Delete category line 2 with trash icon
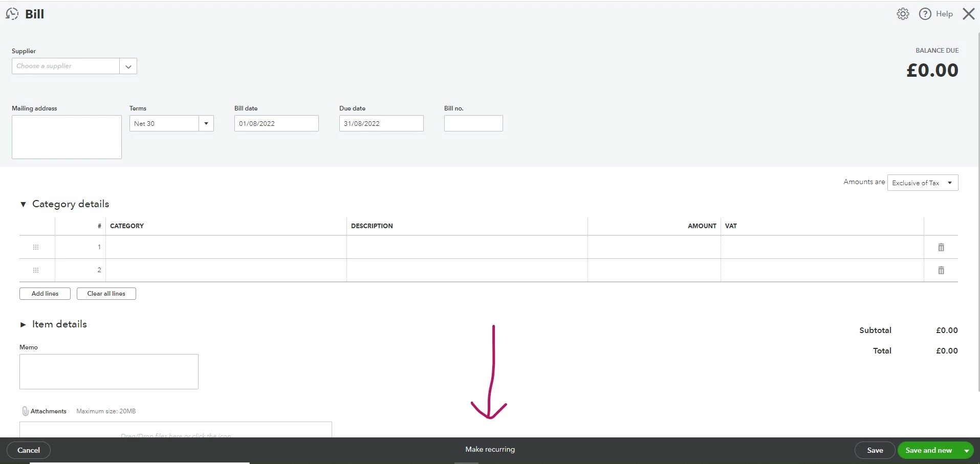The height and width of the screenshot is (464, 980). 941,270
